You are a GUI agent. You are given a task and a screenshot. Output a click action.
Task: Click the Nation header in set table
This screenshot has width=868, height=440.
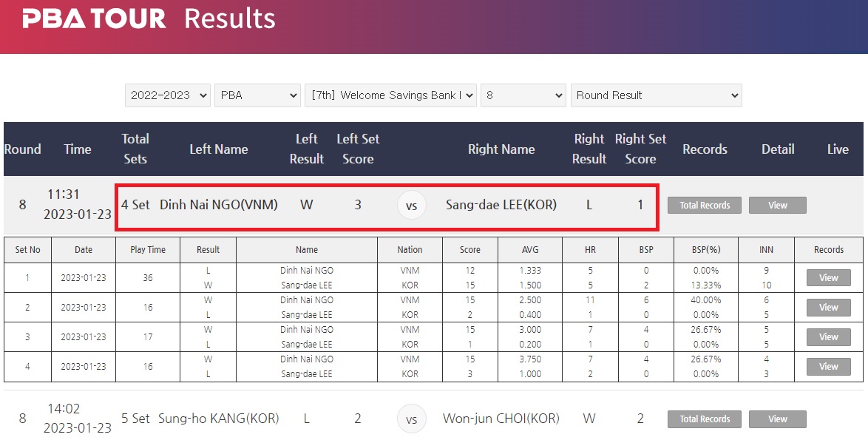coord(410,250)
